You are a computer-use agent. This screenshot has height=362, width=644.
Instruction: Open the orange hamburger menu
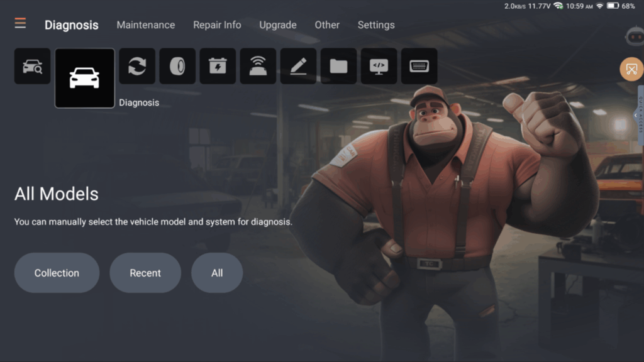[20, 23]
